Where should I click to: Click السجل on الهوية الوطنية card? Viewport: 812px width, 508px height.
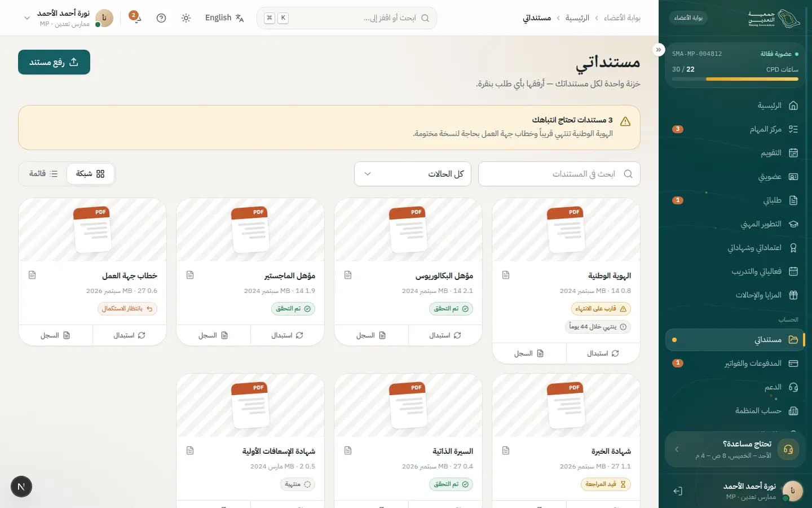tap(529, 353)
